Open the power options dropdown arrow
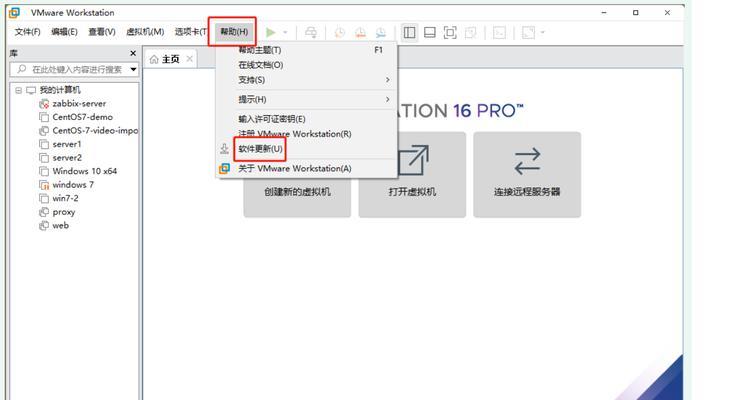 pyautogui.click(x=285, y=32)
